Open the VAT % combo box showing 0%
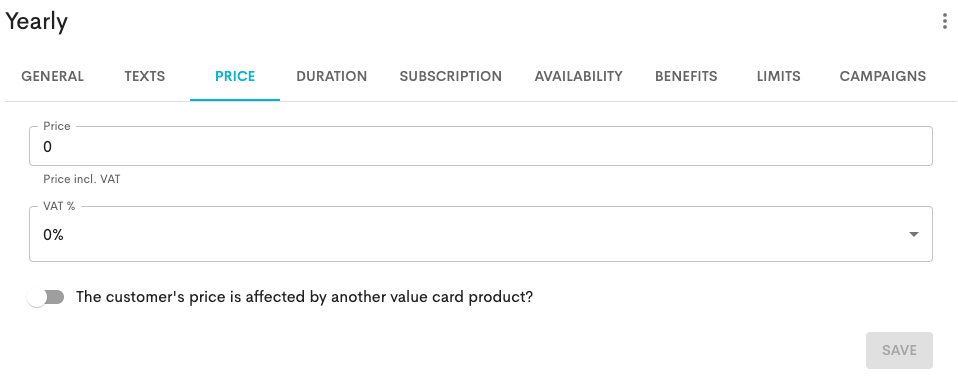Viewport: 958px width, 380px height. [481, 234]
